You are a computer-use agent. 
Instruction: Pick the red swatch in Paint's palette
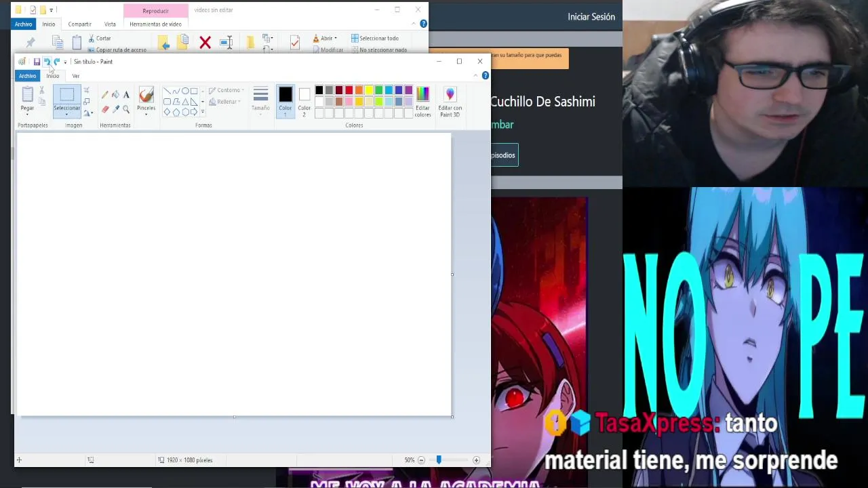(349, 90)
